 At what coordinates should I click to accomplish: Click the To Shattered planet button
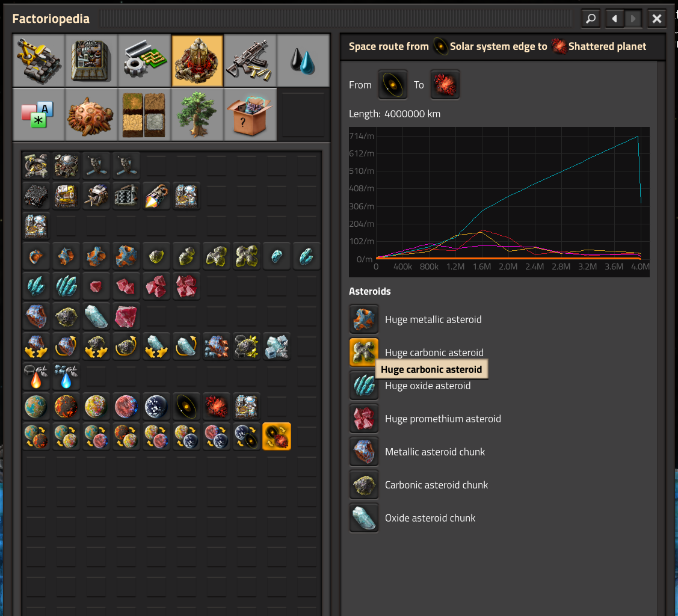(445, 85)
